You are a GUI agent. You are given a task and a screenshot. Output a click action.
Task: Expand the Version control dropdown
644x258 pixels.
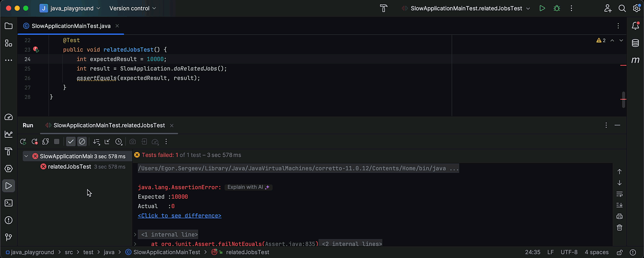coord(133,8)
